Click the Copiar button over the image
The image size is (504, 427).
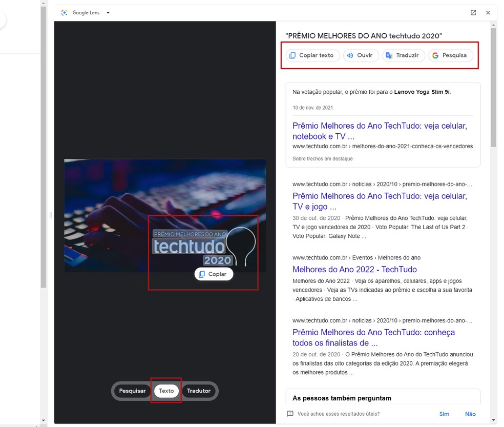pos(214,274)
